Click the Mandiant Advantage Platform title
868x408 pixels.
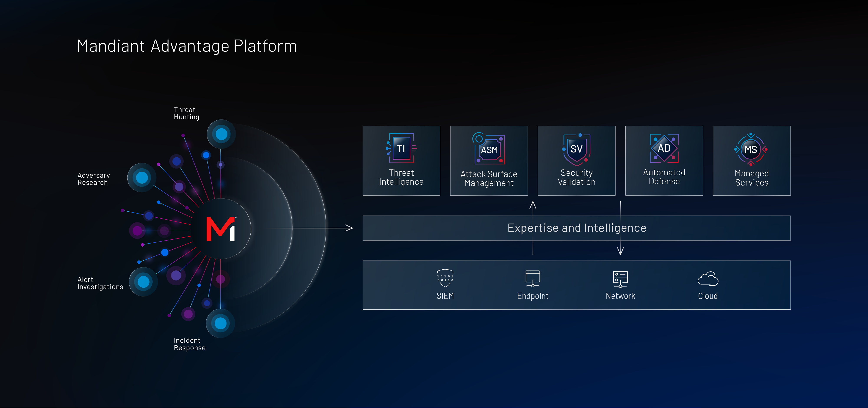[x=187, y=46]
